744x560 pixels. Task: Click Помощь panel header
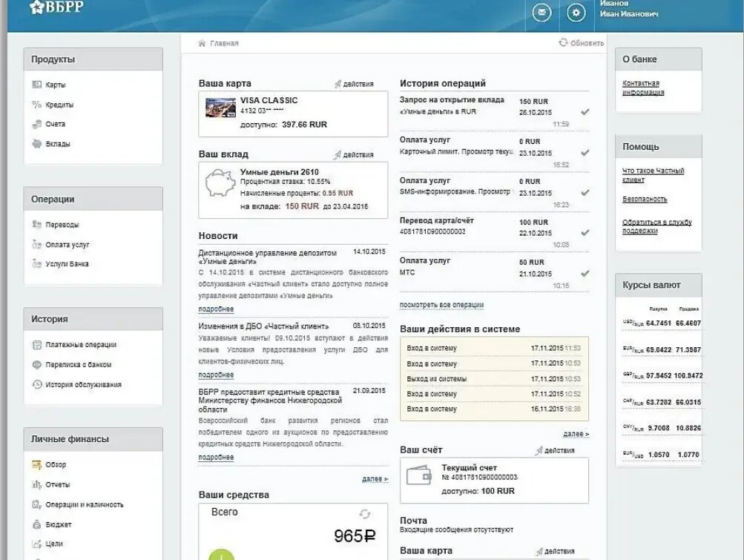tap(659, 147)
